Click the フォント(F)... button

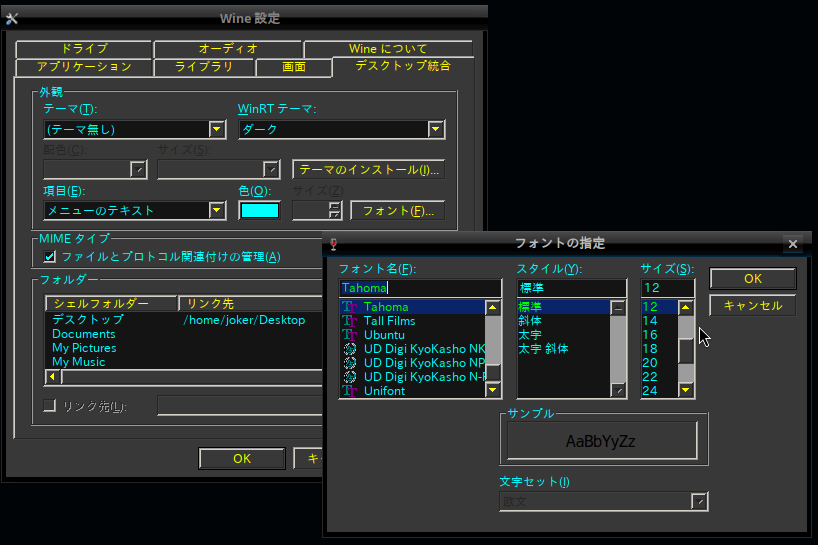pyautogui.click(x=398, y=211)
